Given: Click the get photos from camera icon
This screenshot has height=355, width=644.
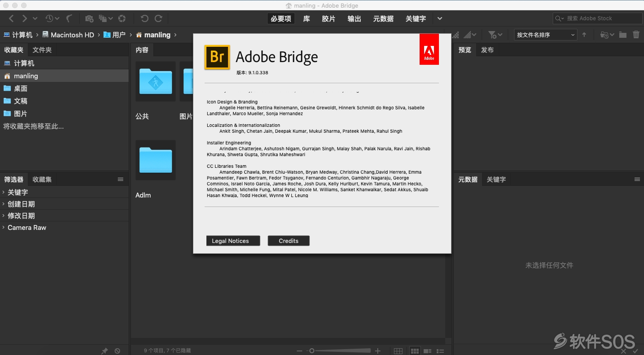Looking at the screenshot, I should [x=89, y=18].
